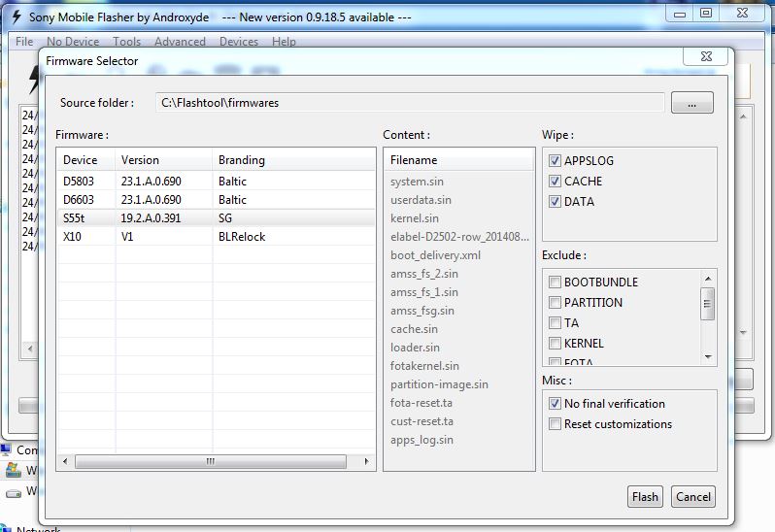This screenshot has height=532, width=775.
Task: Enable the BOOTBUNDLE exclude checkbox
Action: 556,283
